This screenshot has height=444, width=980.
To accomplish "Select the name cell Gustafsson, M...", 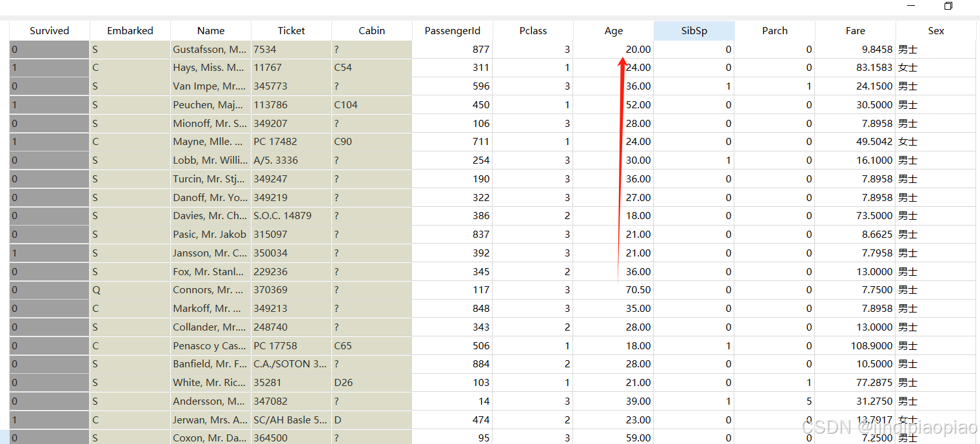I will point(211,49).
